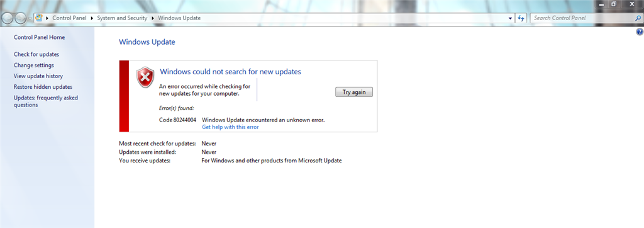Click Restore hidden updates link
This screenshot has width=644, height=228.
click(43, 87)
